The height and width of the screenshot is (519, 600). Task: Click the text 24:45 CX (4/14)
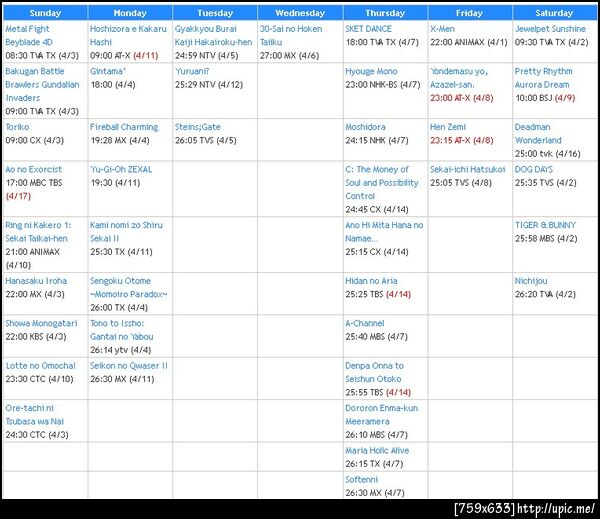coord(377,209)
